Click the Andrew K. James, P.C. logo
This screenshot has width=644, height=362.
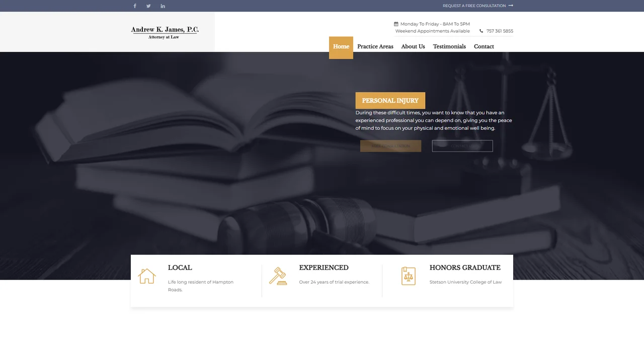(x=165, y=33)
